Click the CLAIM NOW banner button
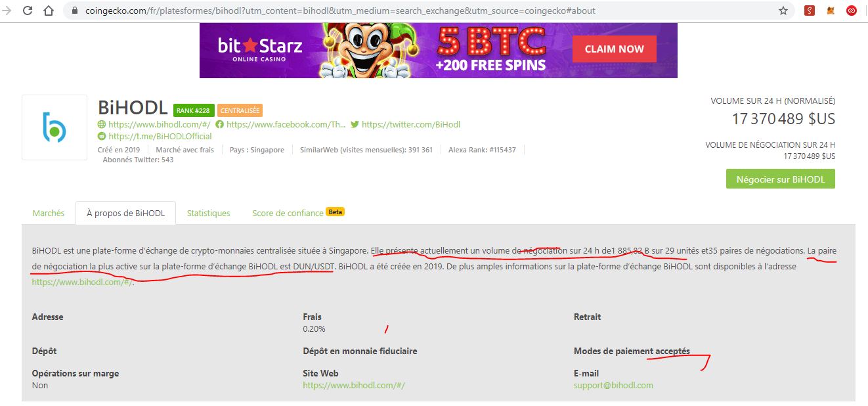The image size is (868, 406). (x=615, y=49)
